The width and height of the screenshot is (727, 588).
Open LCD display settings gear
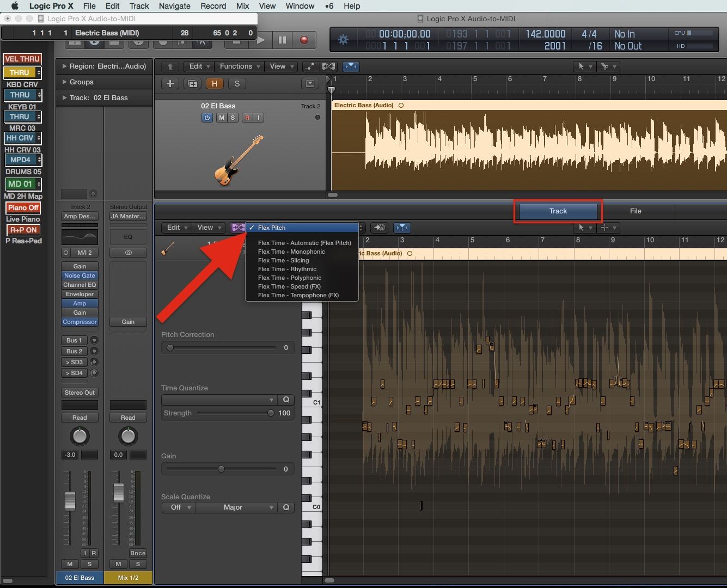pos(343,40)
